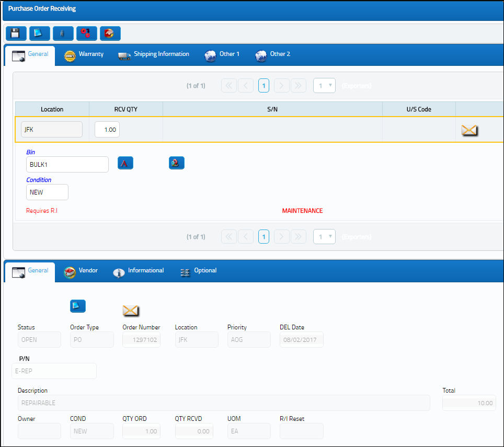Click the envelope icon in the JFK row
This screenshot has height=447, width=504.
(469, 130)
